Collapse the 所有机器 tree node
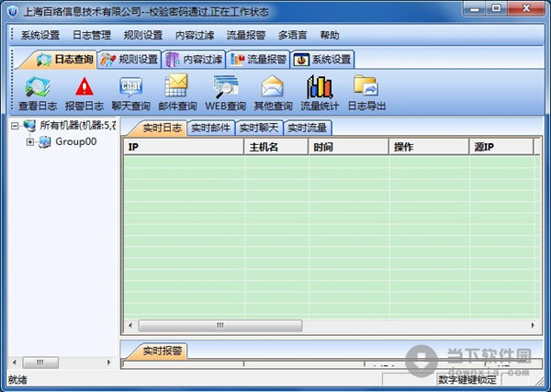This screenshot has width=551, height=392. [x=15, y=126]
